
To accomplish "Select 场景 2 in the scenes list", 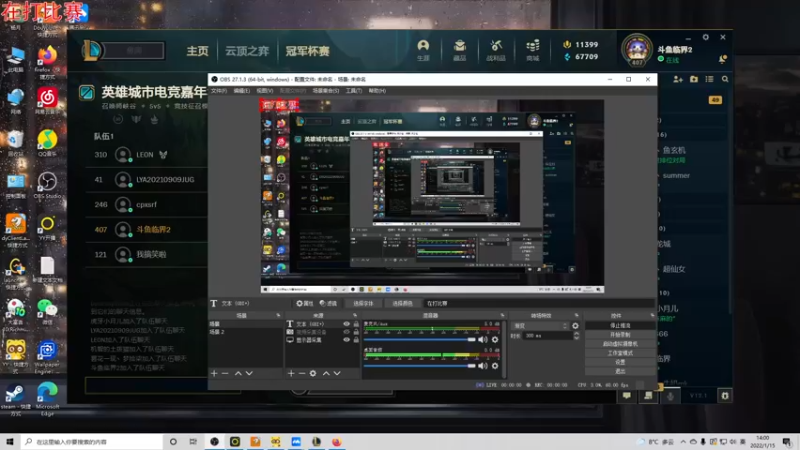I will pyautogui.click(x=245, y=332).
